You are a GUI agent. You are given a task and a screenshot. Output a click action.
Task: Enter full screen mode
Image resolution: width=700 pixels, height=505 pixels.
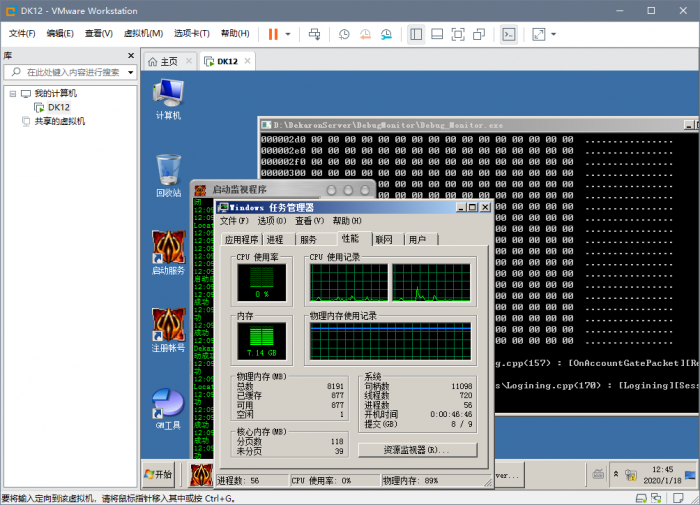(x=458, y=34)
